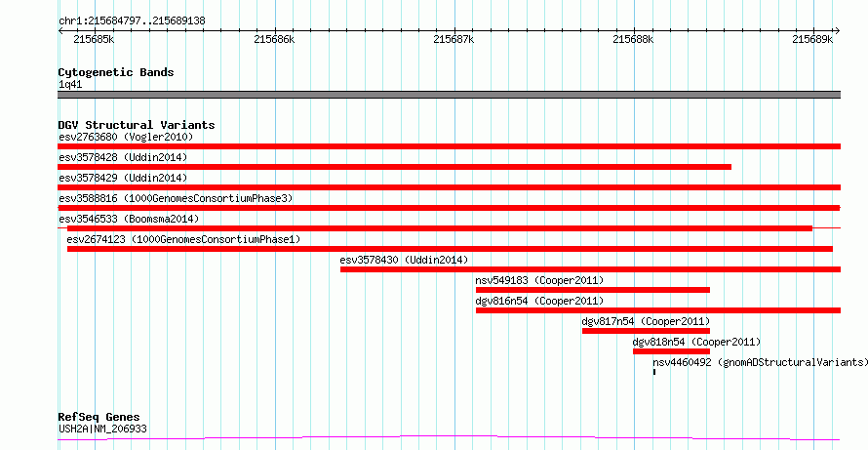
Task: Click the Cytogenetic Bands track title
Action: point(116,72)
